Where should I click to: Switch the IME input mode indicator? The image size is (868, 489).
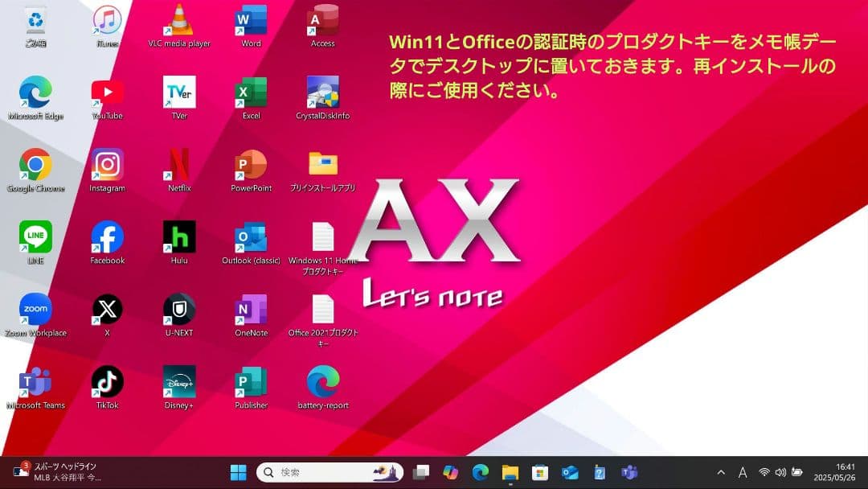click(743, 473)
